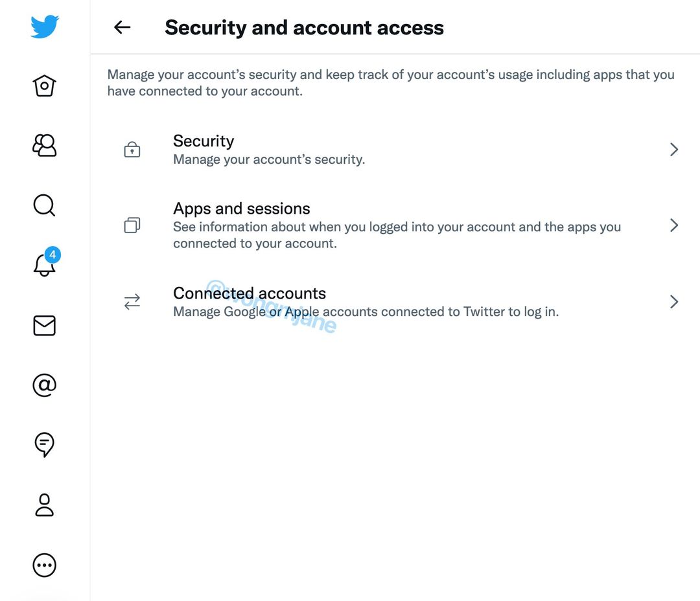Click the swap arrows Connected accounts icon
This screenshot has width=700, height=601.
[132, 302]
